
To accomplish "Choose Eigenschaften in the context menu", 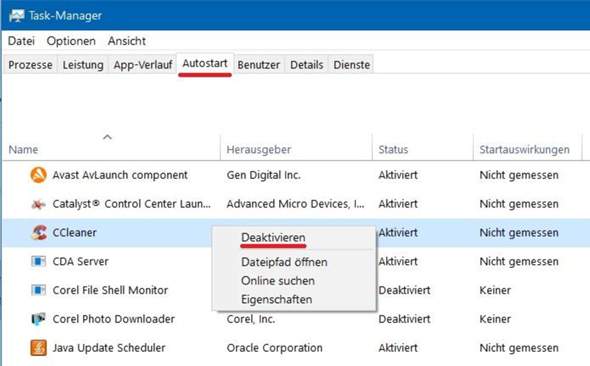I will point(277,299).
